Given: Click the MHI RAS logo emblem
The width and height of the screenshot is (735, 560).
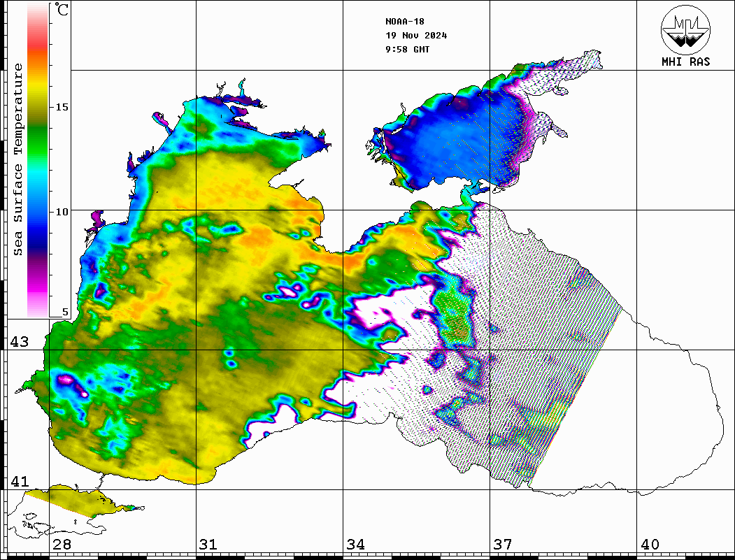Looking at the screenshot, I should [685, 29].
